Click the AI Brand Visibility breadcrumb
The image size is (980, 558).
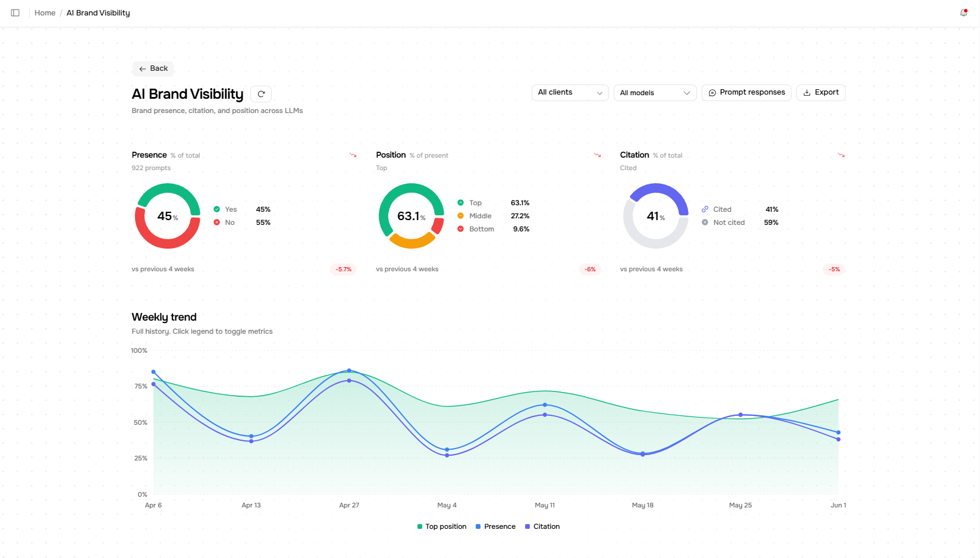(x=98, y=12)
